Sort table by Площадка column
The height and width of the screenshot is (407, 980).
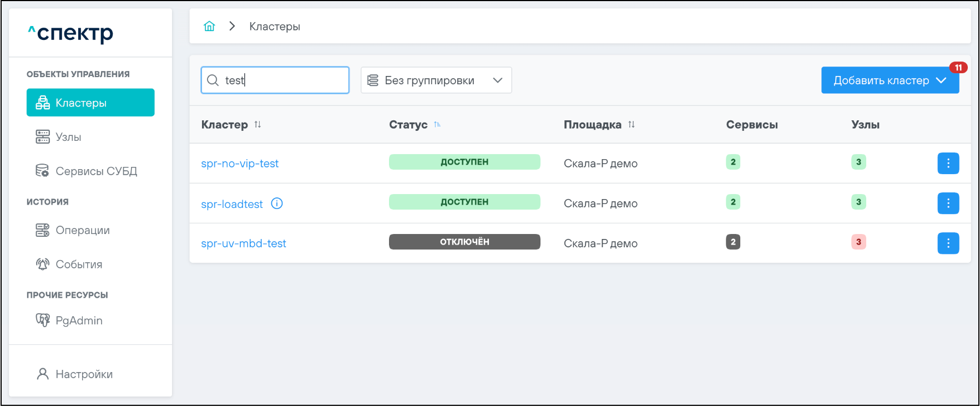(x=632, y=125)
